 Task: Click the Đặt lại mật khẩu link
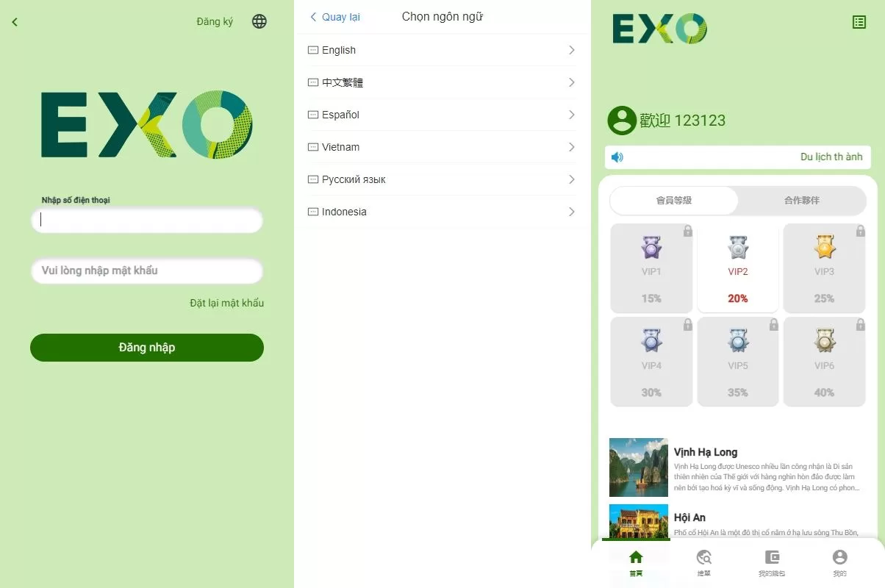click(226, 303)
